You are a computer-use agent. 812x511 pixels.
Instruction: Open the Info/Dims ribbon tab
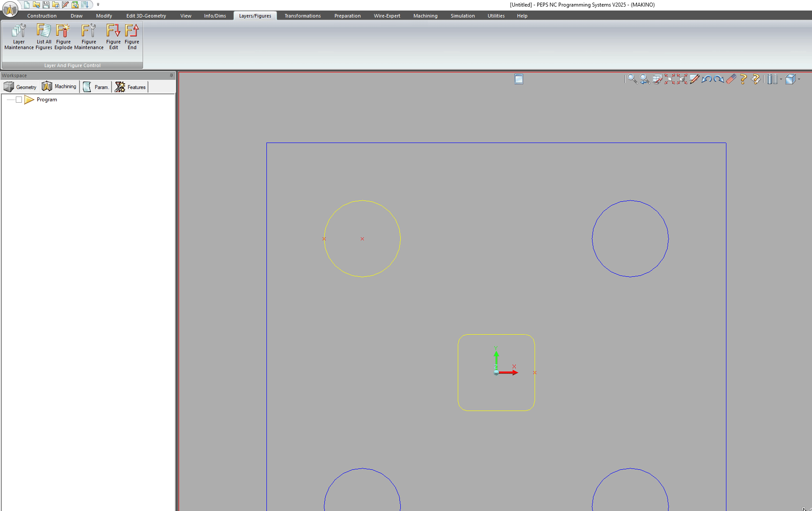pyautogui.click(x=215, y=16)
